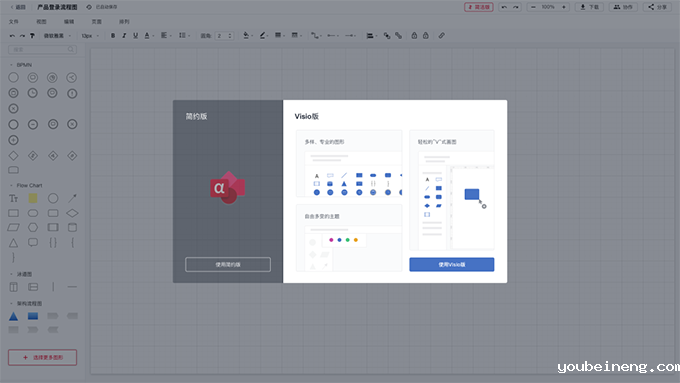The width and height of the screenshot is (680, 383).
Task: Open the line spacing dropdown
Action: pos(184,36)
